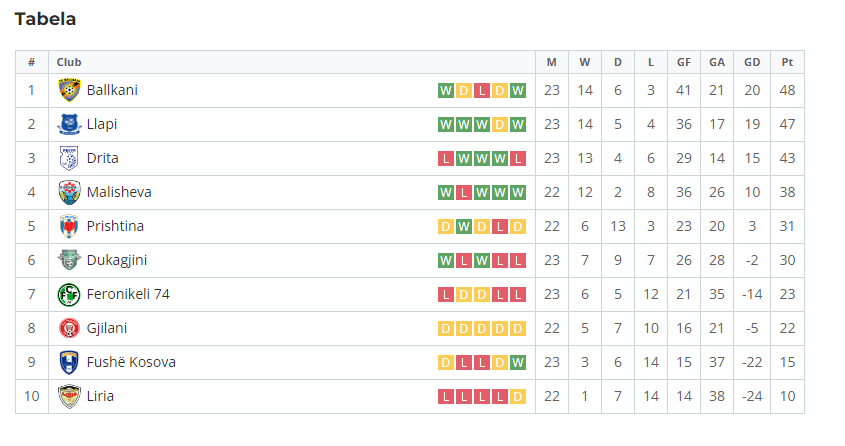Click Llapi's yellow D form badge
The image size is (845, 446).
500,124
